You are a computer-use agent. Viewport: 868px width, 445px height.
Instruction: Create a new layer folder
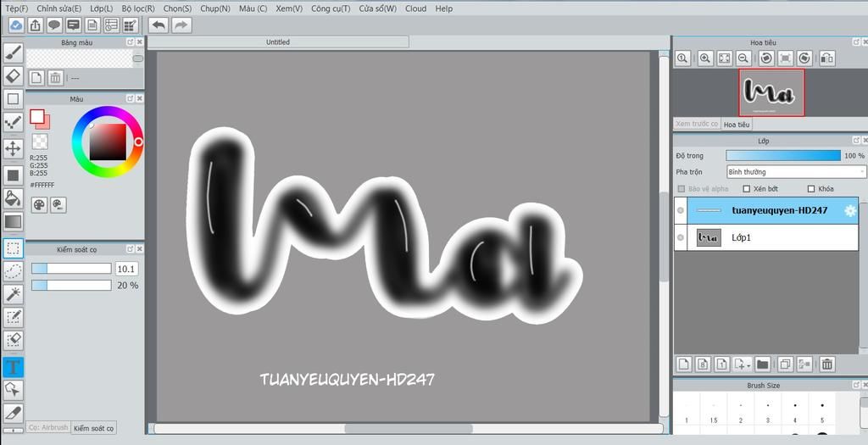pos(762,364)
